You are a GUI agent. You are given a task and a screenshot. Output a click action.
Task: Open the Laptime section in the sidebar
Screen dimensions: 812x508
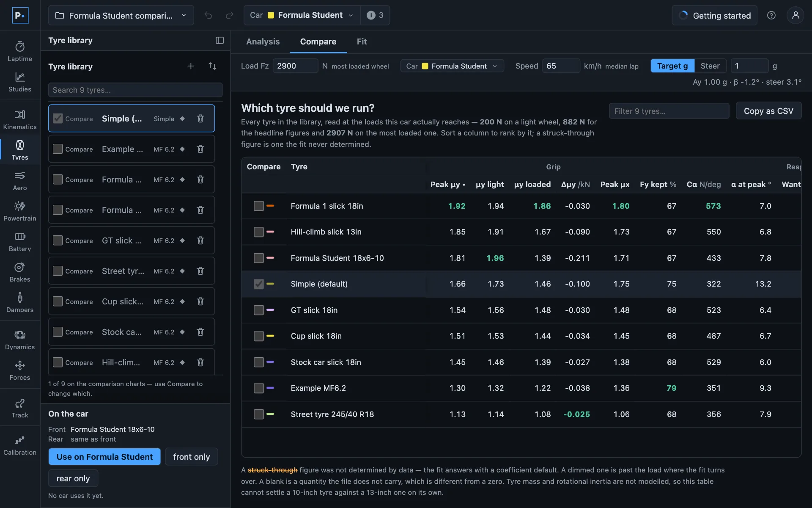click(20, 52)
